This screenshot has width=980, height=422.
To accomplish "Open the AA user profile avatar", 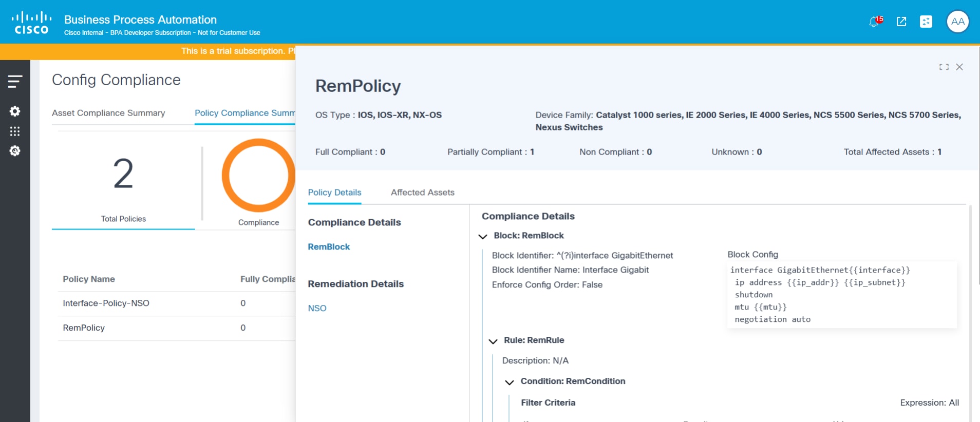I will tap(957, 22).
